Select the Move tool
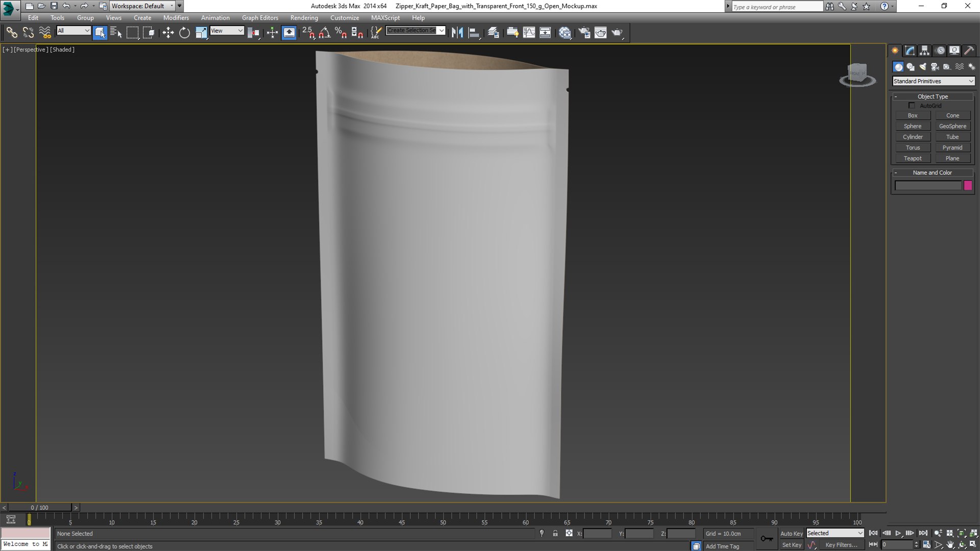 168,33
